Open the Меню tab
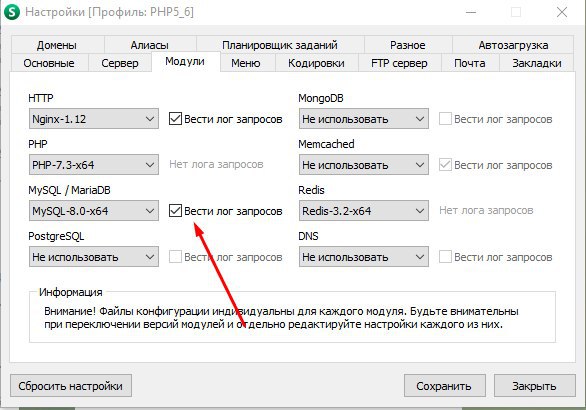Screen dimensions: 586x410 (x=246, y=63)
